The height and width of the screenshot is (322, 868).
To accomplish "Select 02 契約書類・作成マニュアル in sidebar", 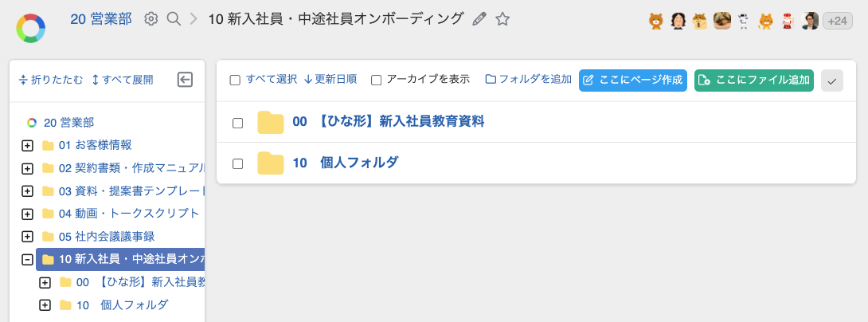I will tap(132, 168).
